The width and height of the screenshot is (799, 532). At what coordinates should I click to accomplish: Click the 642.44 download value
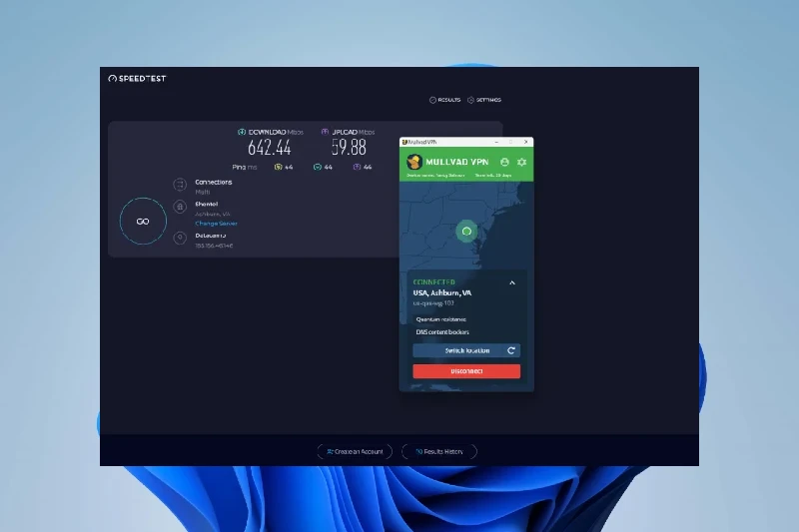(x=269, y=148)
